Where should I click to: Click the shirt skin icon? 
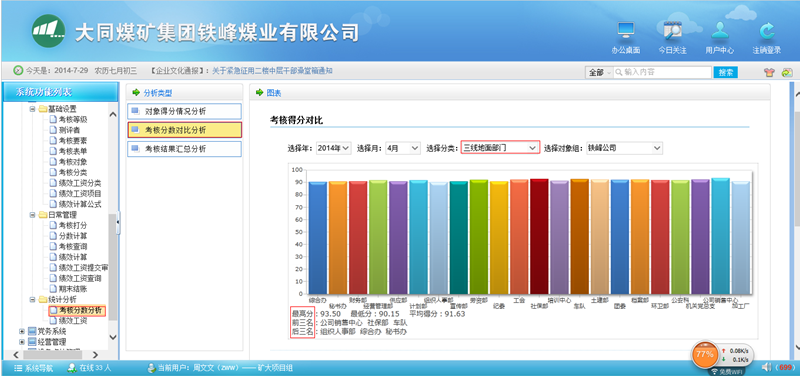pyautogui.click(x=769, y=72)
